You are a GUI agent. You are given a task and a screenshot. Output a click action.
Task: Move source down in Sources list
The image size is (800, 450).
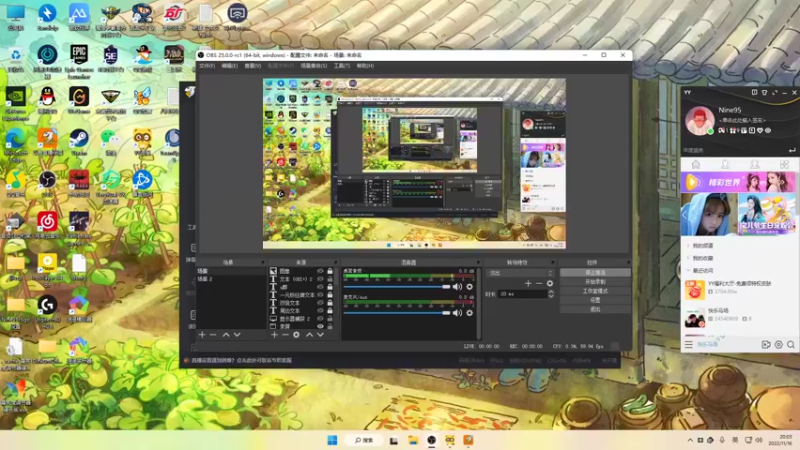(x=320, y=335)
